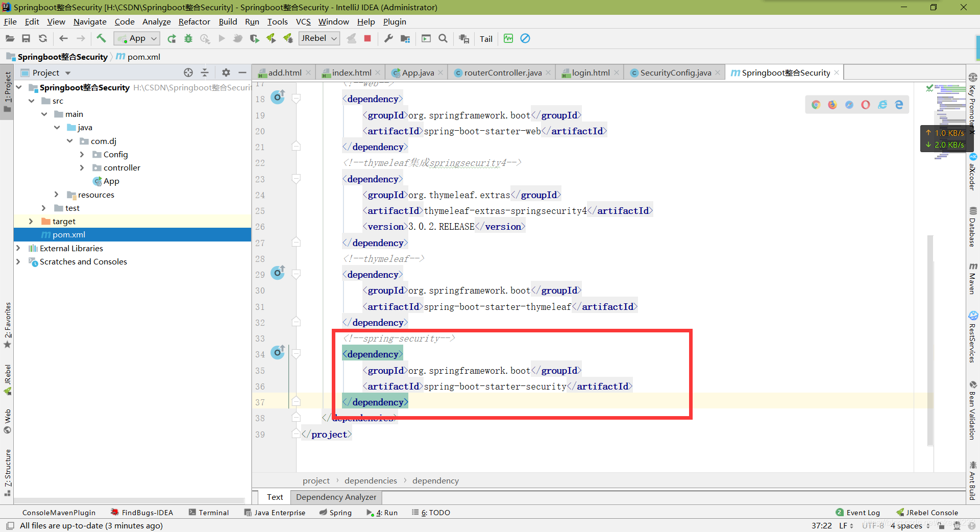Click the green Debug bug icon
The width and height of the screenshot is (980, 532).
188,38
